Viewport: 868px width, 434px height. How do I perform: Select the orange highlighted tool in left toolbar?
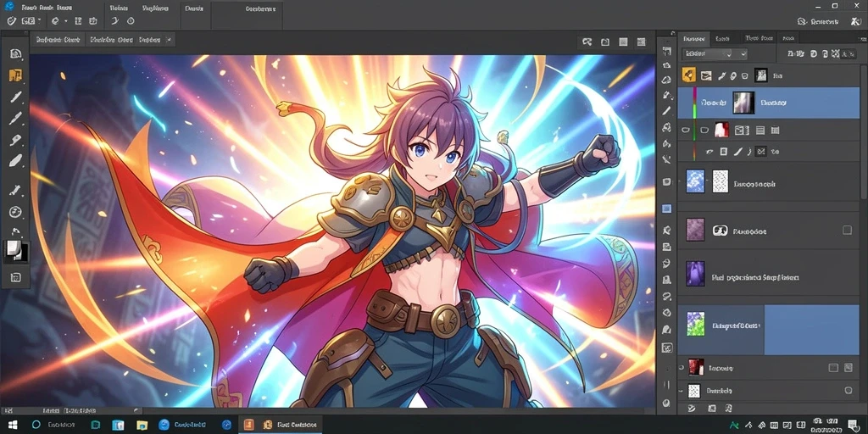(15, 75)
